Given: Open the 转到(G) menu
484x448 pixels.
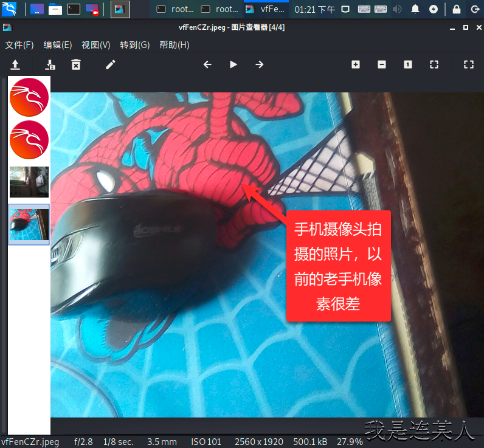Looking at the screenshot, I should pos(135,45).
